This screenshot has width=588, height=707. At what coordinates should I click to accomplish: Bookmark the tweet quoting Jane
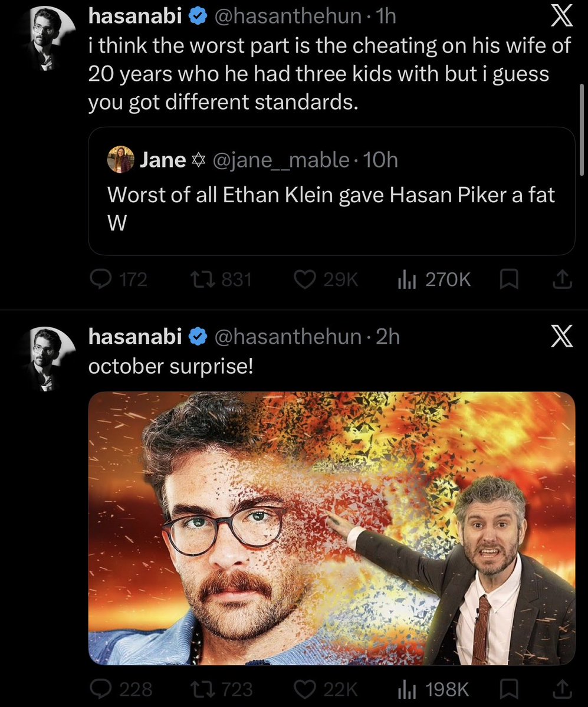510,279
